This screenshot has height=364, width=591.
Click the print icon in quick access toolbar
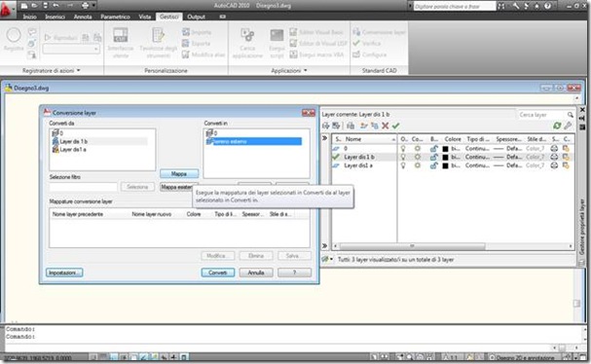coord(85,5)
